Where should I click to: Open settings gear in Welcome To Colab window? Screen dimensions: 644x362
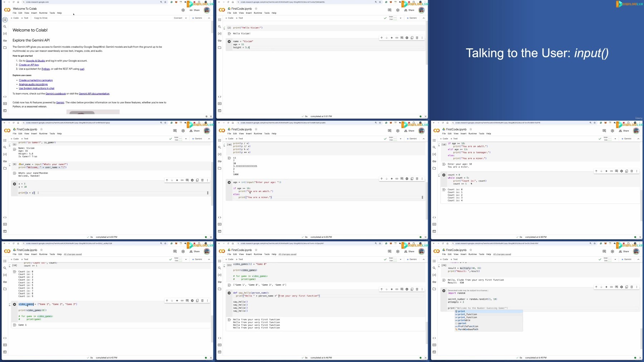coord(183,10)
